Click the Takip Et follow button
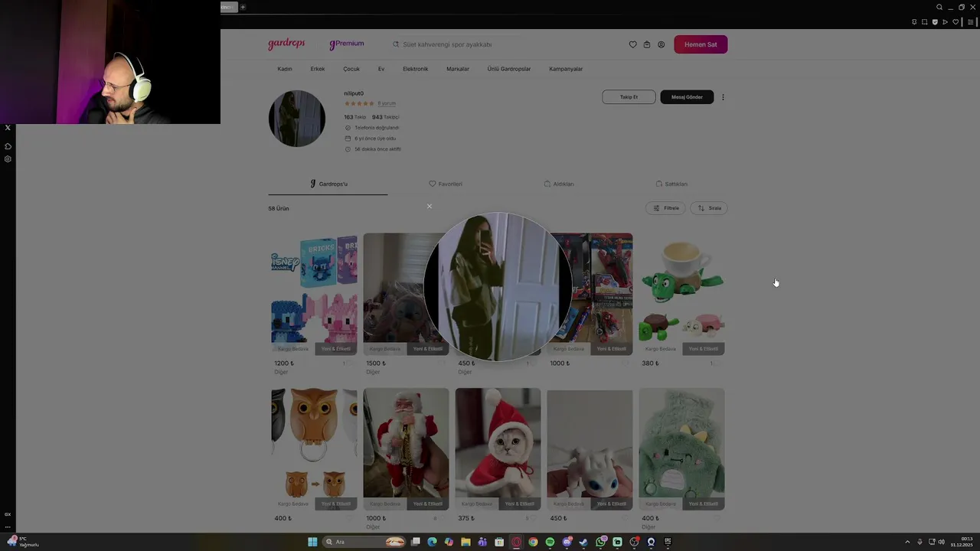The image size is (980, 551). [x=629, y=97]
